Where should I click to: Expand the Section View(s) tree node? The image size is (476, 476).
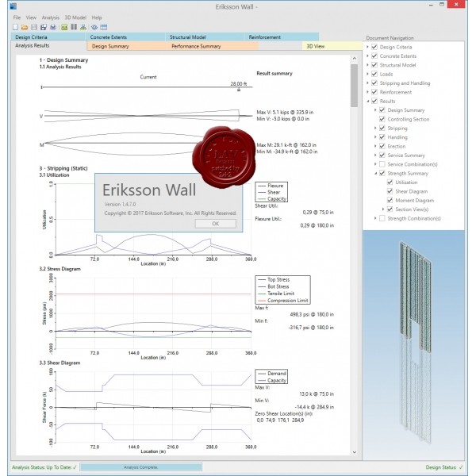click(x=383, y=209)
